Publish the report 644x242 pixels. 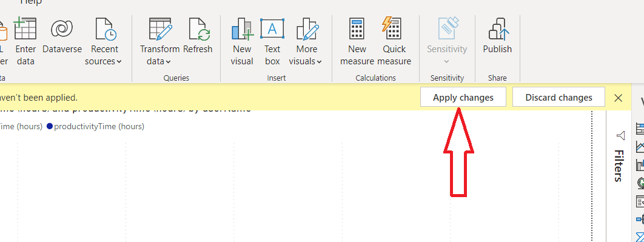click(x=497, y=41)
